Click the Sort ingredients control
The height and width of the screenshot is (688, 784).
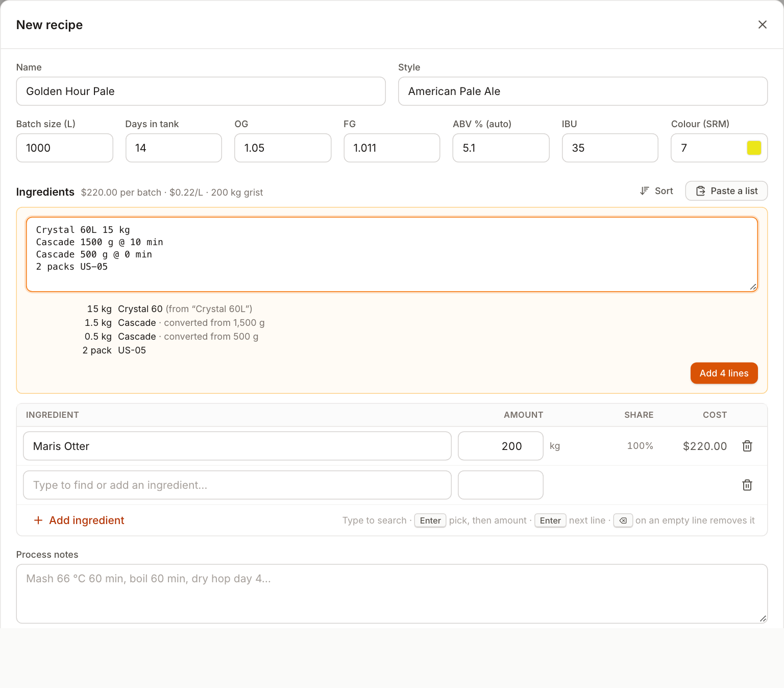click(657, 191)
